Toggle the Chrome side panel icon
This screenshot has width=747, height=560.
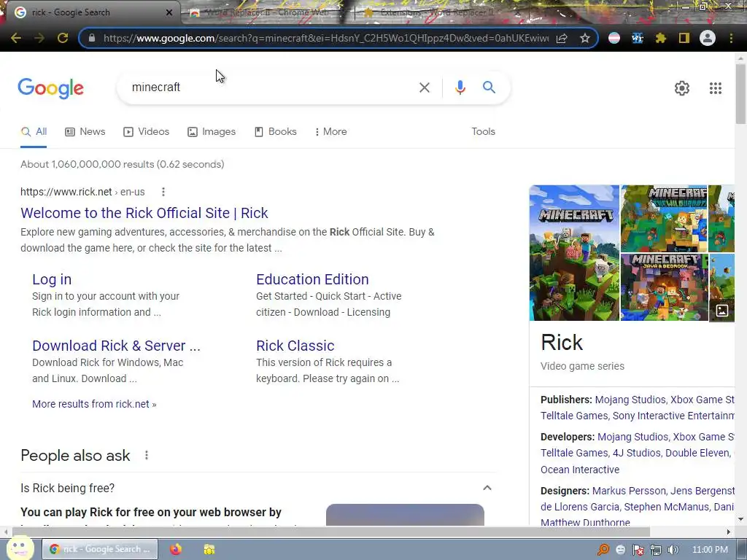point(684,38)
